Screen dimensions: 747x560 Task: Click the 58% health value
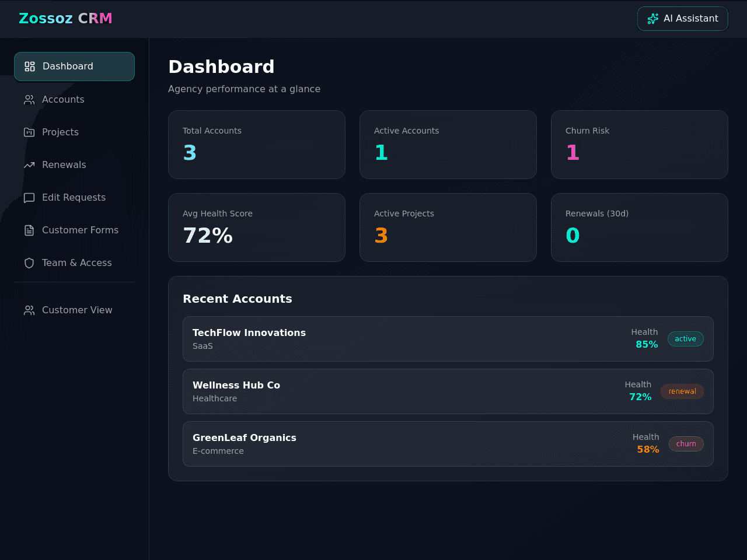pyautogui.click(x=648, y=450)
